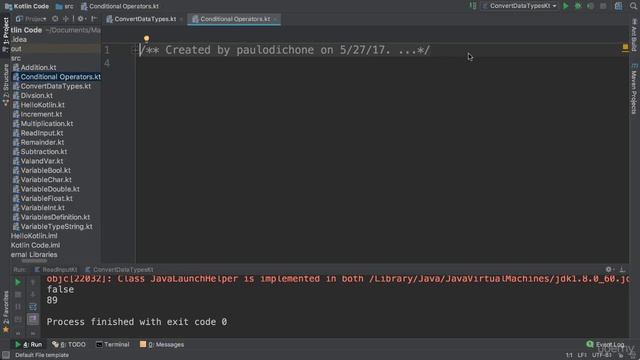Select Kotlin Code.iml in project tree
640x360 pixels.
36,245
